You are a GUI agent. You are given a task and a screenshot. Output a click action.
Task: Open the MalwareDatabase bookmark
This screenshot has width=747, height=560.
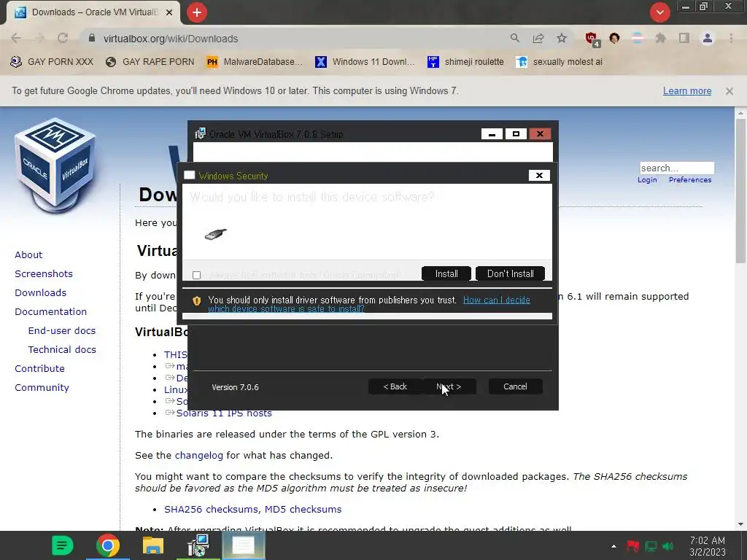point(255,62)
